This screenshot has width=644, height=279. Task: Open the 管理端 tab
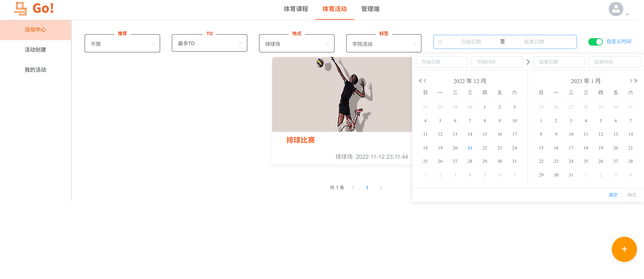(x=370, y=9)
